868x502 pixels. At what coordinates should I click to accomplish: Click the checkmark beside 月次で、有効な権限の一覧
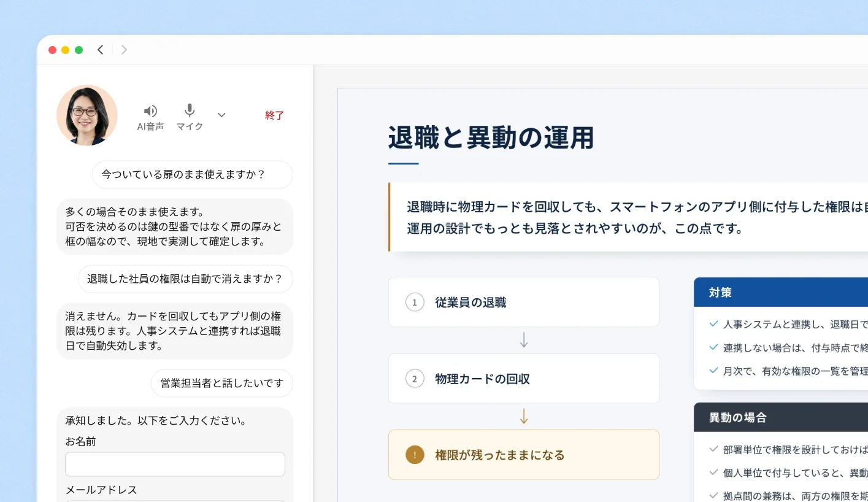pyautogui.click(x=713, y=370)
